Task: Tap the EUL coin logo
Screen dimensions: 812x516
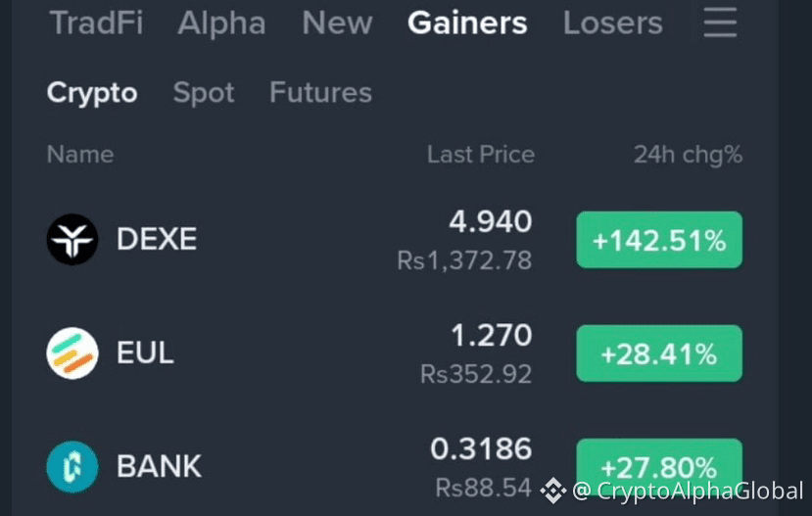Action: pyautogui.click(x=72, y=352)
